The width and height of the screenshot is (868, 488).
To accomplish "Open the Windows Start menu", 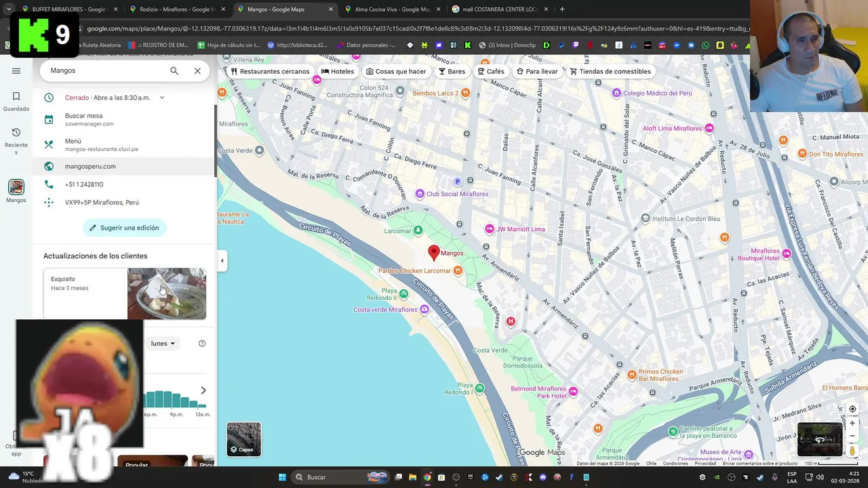I will [x=282, y=477].
